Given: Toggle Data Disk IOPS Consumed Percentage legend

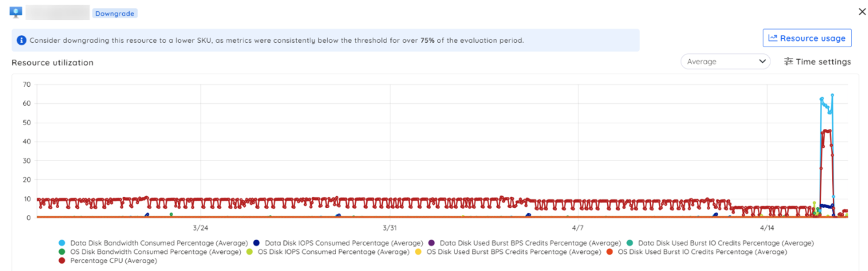Looking at the screenshot, I should pos(344,243).
